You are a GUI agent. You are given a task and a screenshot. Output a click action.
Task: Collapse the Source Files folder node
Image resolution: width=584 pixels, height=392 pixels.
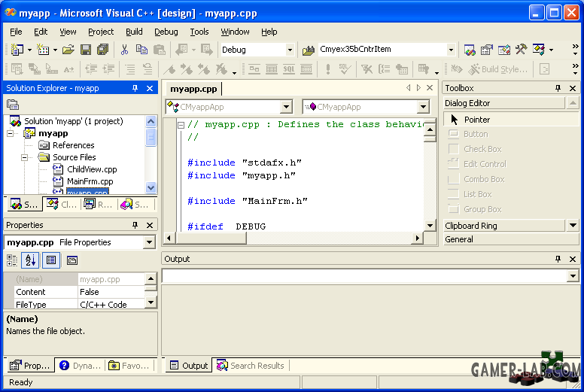[x=24, y=157]
